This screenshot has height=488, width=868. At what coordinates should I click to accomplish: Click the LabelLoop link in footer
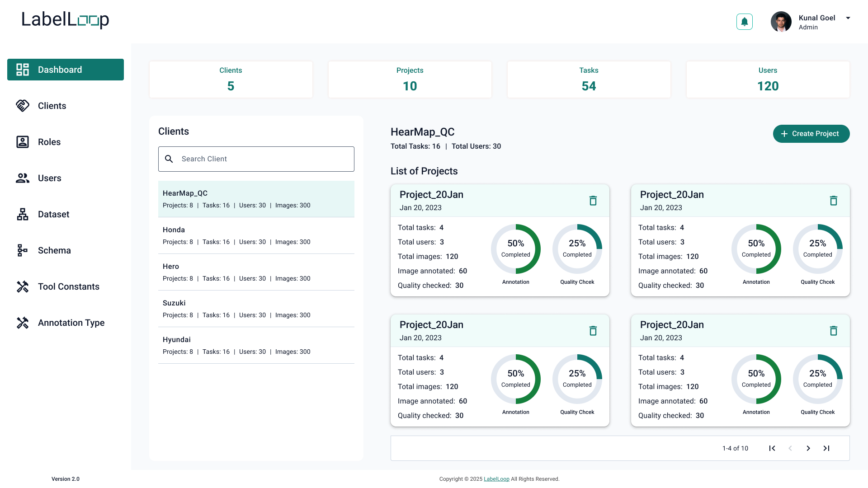pyautogui.click(x=496, y=479)
